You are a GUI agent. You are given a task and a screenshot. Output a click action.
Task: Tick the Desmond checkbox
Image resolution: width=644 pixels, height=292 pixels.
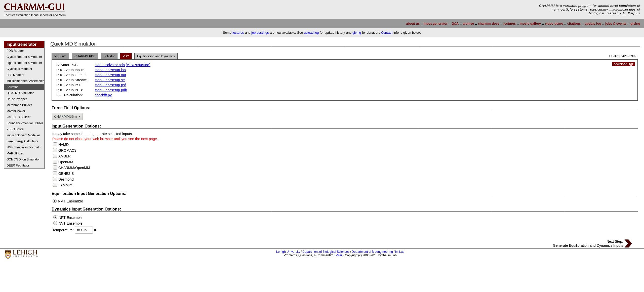tap(55, 179)
